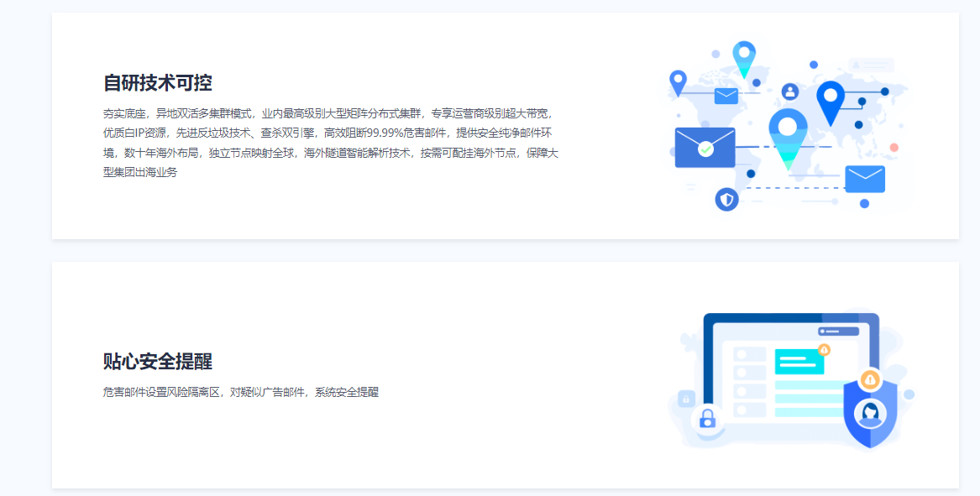980x496 pixels.
Task: Click the large central gradient location pin
Action: click(788, 136)
